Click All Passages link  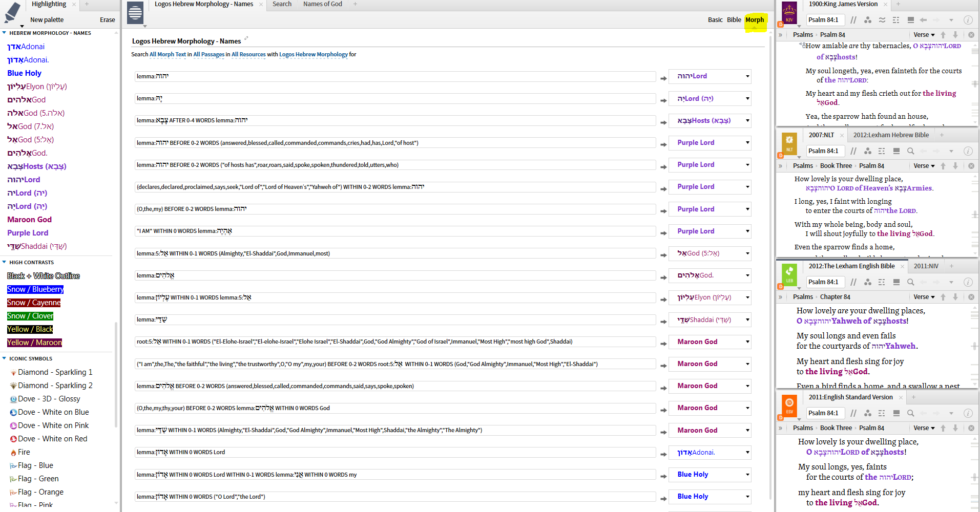coord(208,54)
